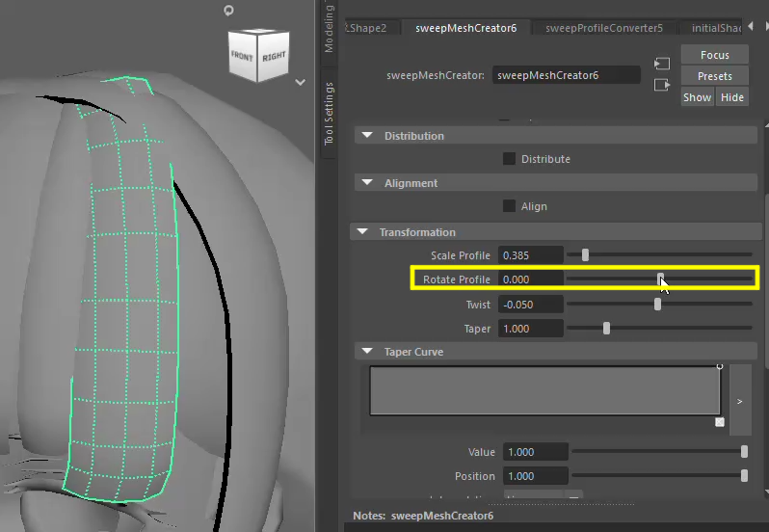Click the taper curve point delete box

719,422
